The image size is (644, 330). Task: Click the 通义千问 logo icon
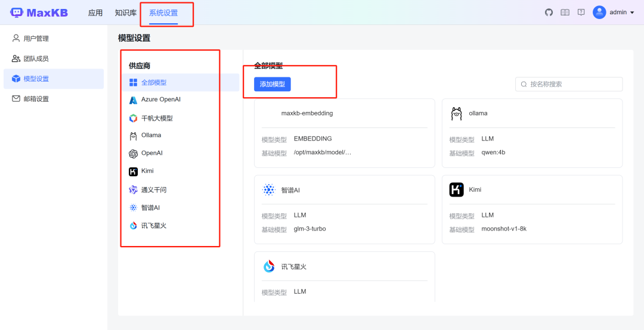[133, 189]
